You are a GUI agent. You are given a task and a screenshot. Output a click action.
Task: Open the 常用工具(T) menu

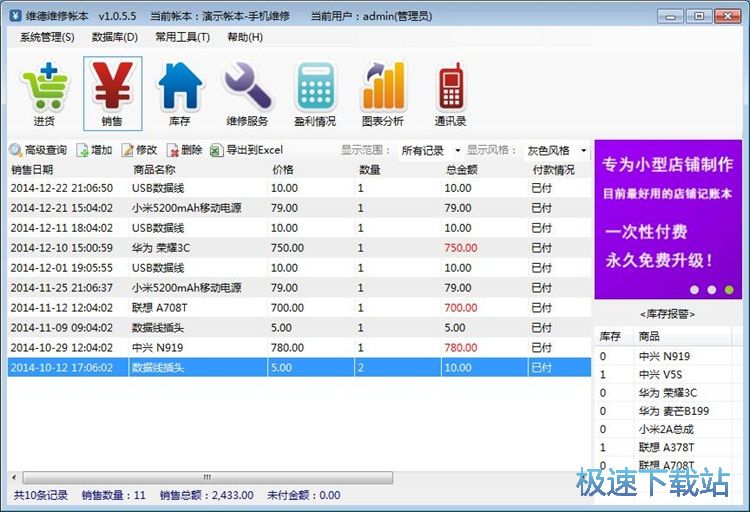182,37
